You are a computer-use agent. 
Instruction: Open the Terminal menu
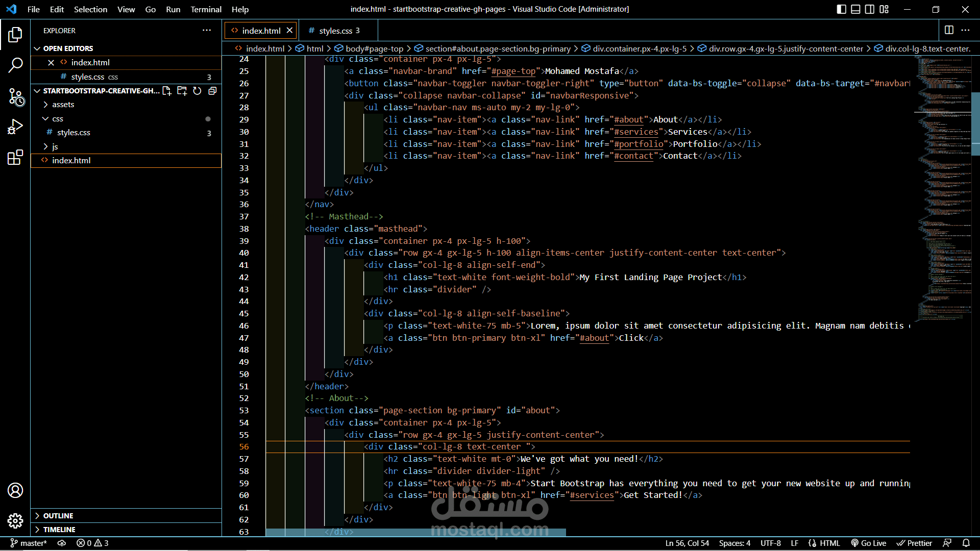tap(206, 9)
